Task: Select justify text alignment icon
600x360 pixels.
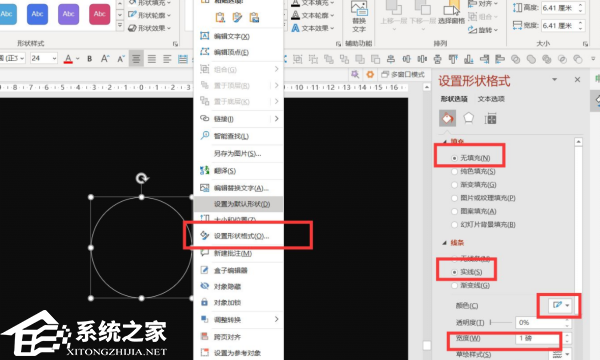Action: pos(152,59)
